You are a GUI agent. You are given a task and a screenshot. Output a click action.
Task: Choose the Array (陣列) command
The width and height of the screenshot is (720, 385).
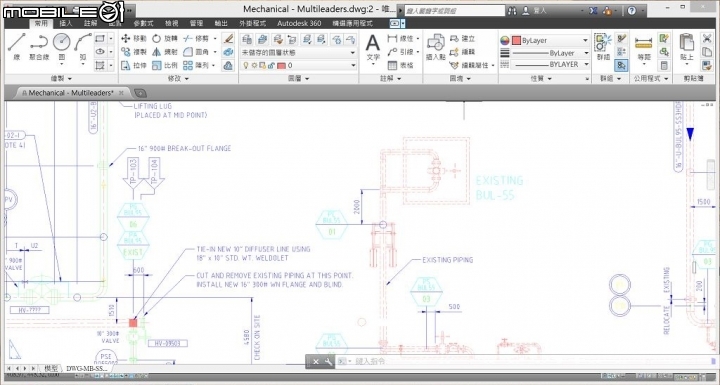click(x=196, y=65)
